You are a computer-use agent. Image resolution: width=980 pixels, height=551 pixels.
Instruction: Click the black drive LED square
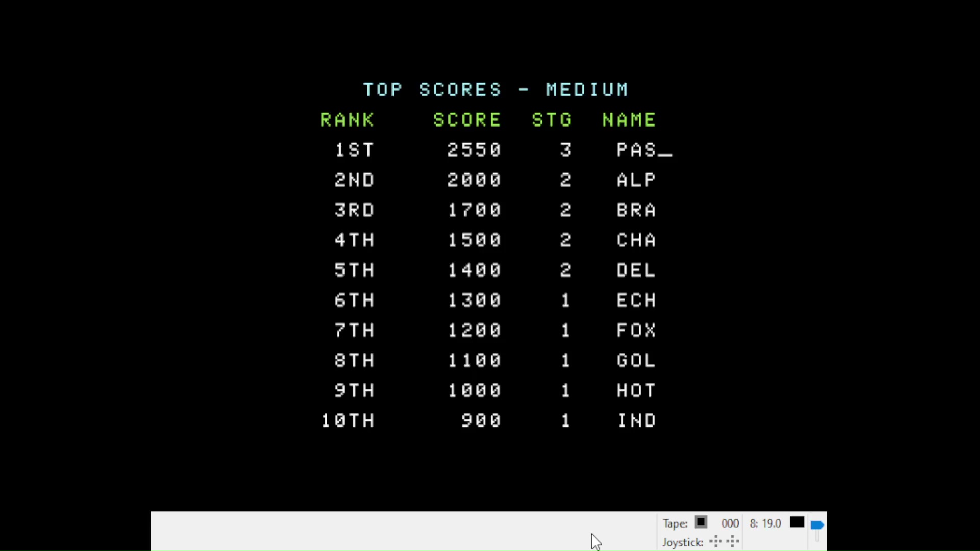click(797, 522)
